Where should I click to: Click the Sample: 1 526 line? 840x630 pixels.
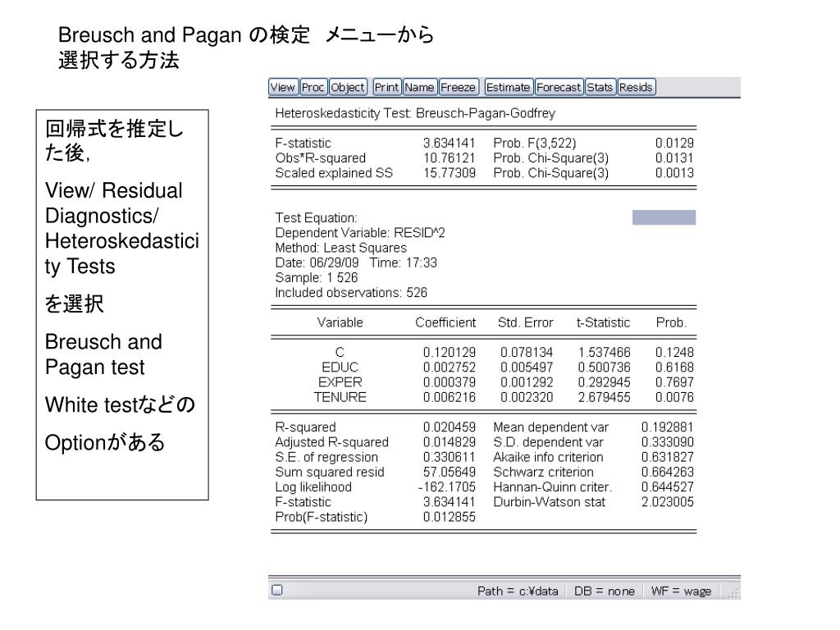316,278
